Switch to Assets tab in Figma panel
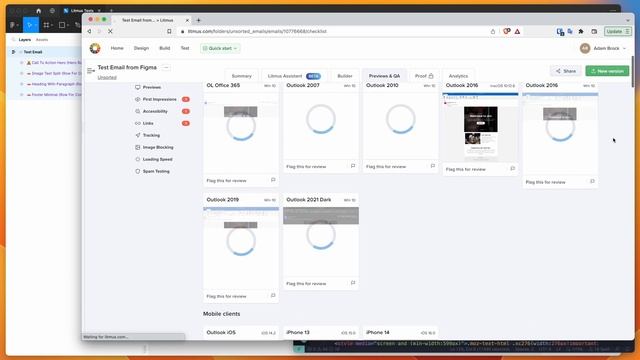Image resolution: width=640 pixels, height=360 pixels. [42, 40]
